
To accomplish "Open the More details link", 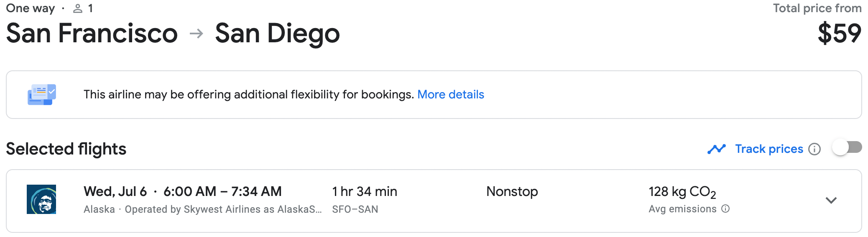I will click(451, 95).
